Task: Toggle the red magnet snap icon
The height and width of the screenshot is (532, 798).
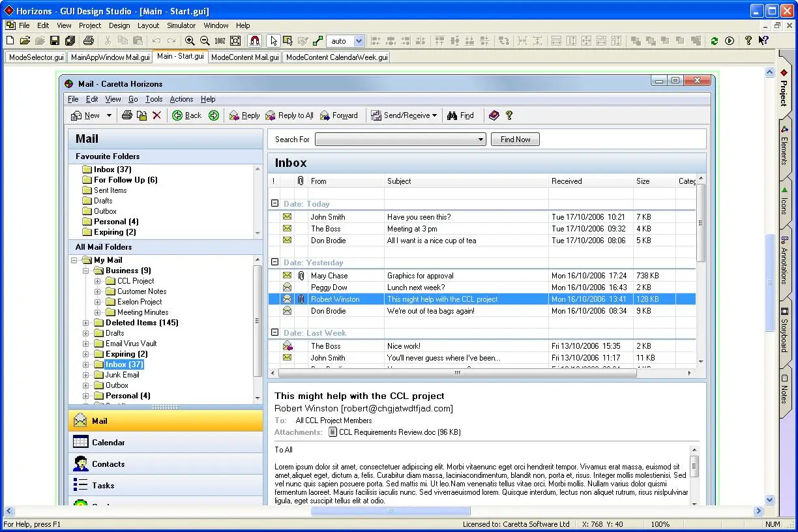Action: 255,41
